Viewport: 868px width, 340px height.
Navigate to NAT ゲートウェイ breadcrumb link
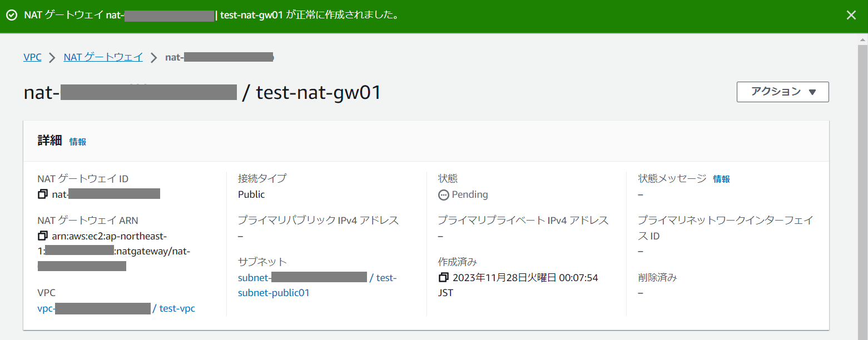[103, 57]
